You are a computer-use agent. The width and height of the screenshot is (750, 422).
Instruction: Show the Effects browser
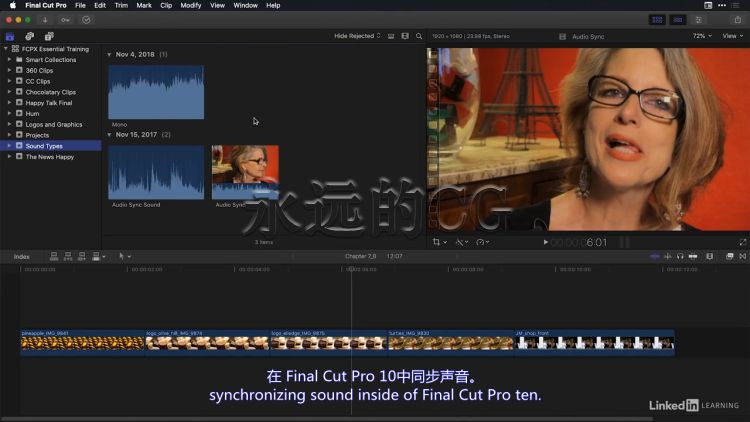pos(729,256)
